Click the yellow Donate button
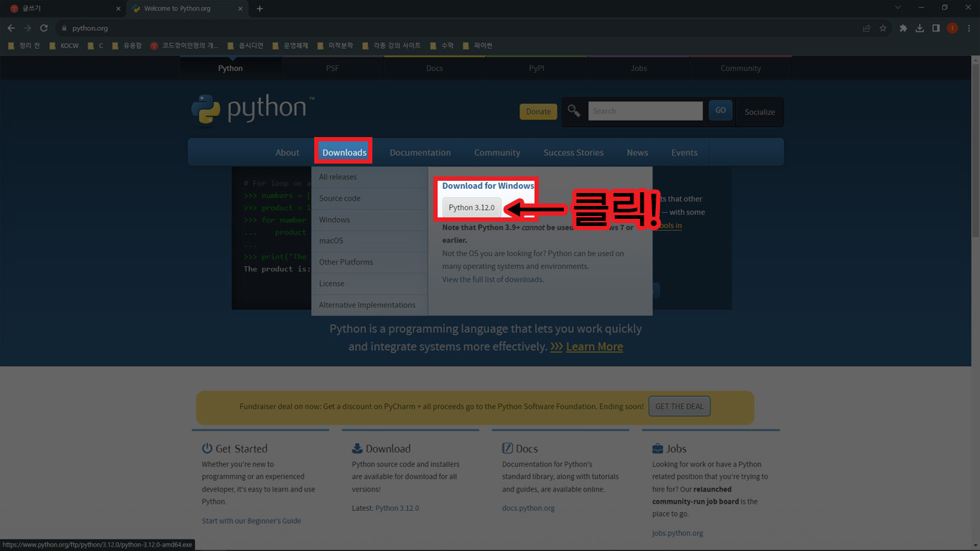This screenshot has height=551, width=980. (x=538, y=111)
